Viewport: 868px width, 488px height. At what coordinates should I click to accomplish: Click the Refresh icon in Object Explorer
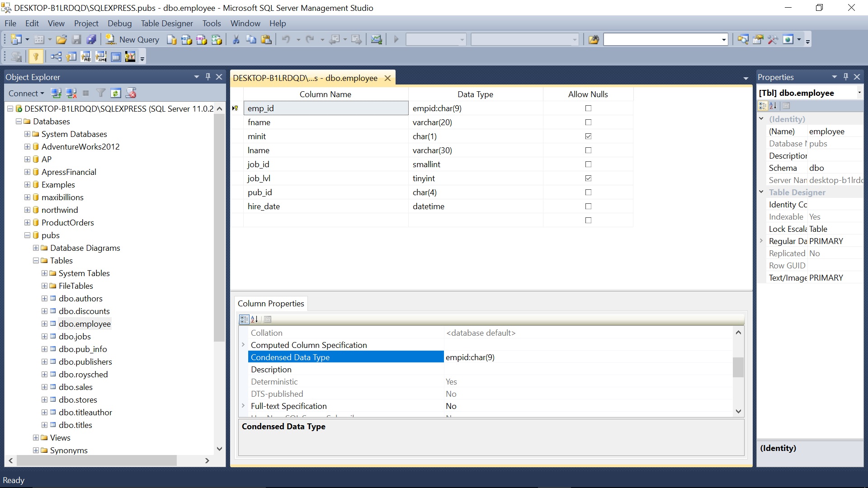(x=116, y=93)
